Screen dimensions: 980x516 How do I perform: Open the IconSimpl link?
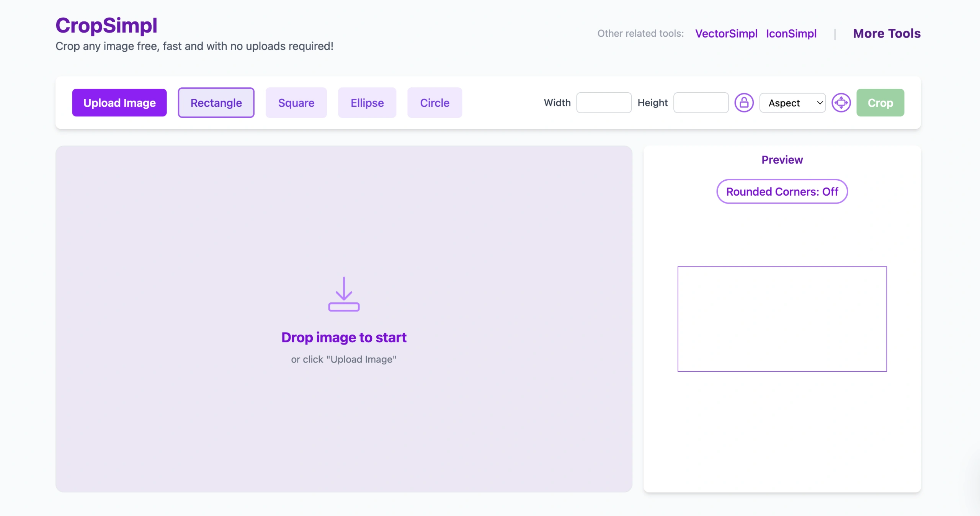click(x=791, y=34)
